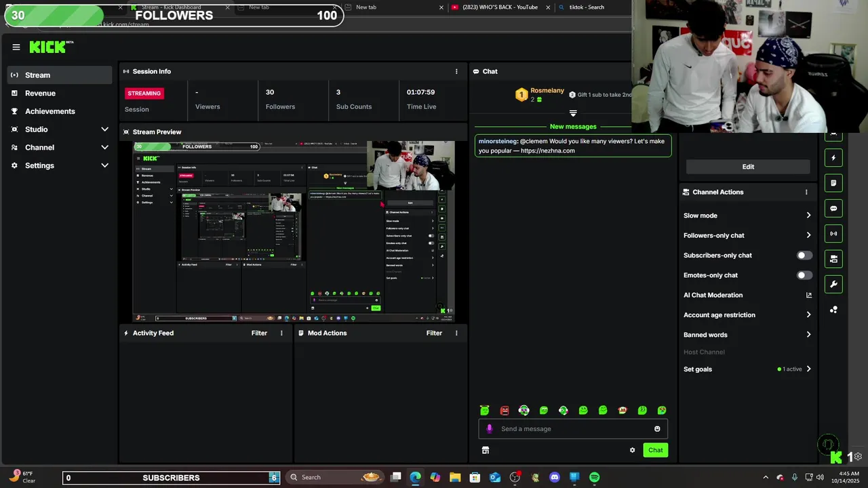Screen dimensions: 868x488
Task: Expand Channel section in sidebar
Action: [x=60, y=148]
